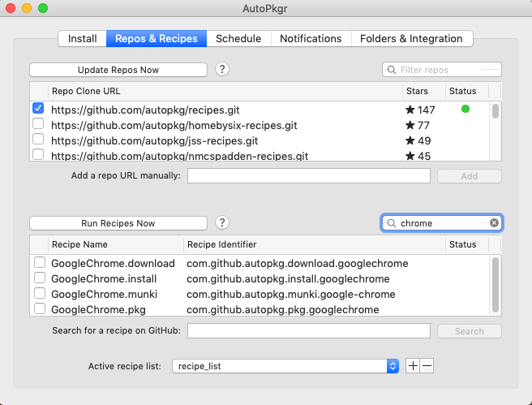Sort repos by Stars column header

coord(423,91)
